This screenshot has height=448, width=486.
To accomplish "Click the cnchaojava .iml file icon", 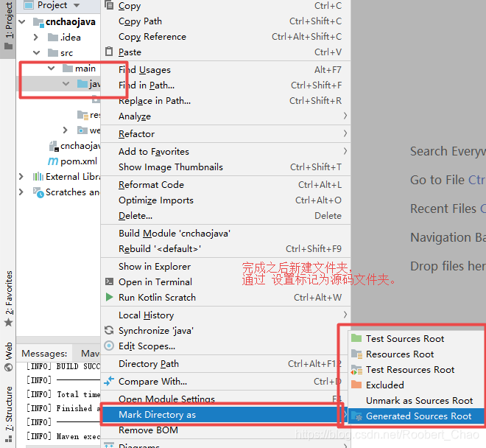I will pos(54,146).
